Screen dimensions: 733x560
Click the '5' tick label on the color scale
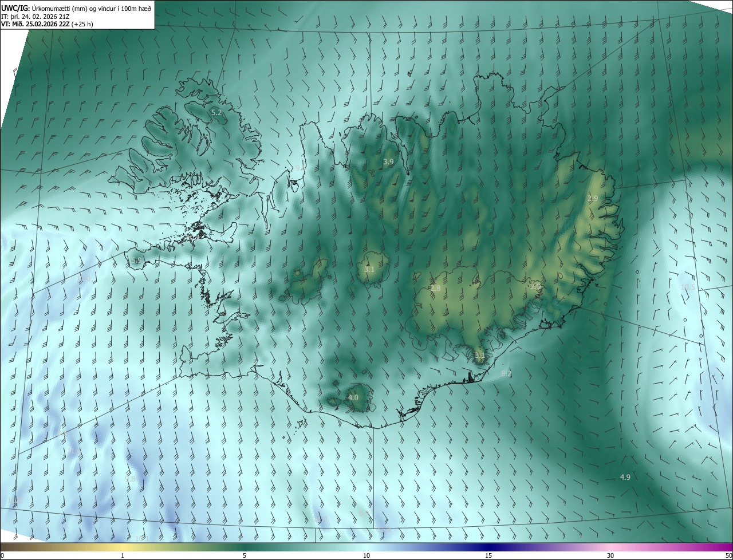(245, 555)
